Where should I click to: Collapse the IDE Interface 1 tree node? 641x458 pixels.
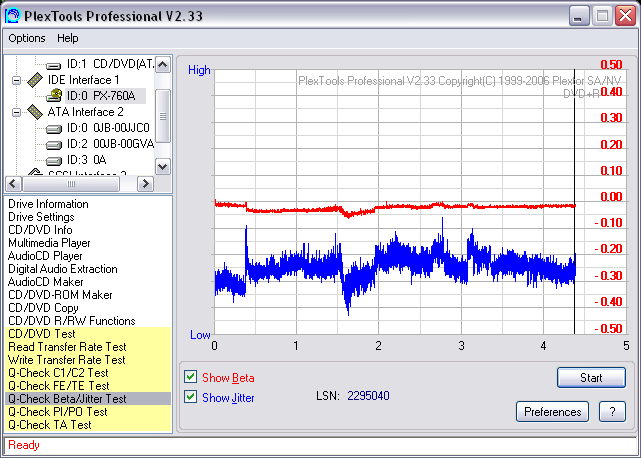point(16,80)
